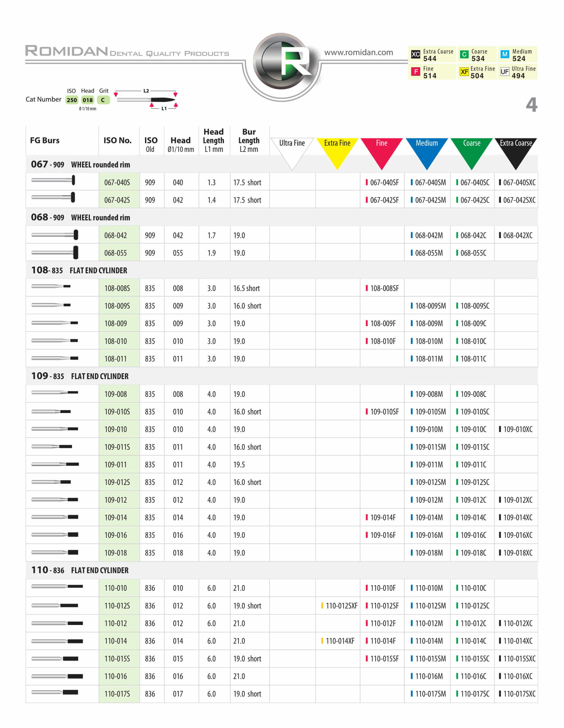Click the 109-835 FLAT END CYLINDER section heading

click(x=80, y=376)
